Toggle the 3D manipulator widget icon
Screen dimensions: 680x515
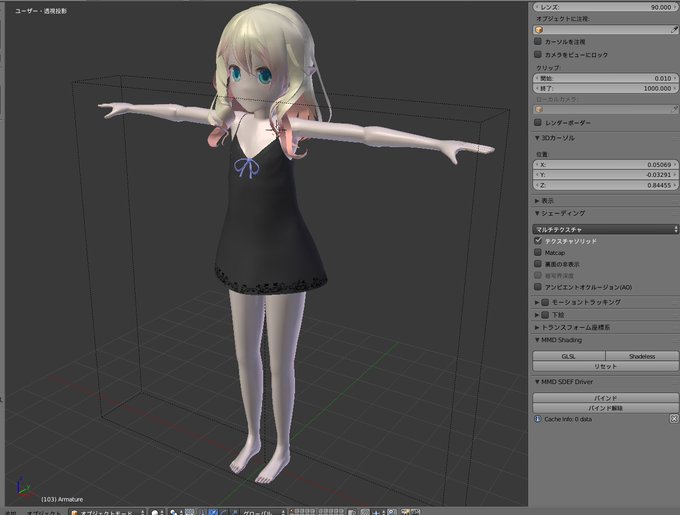coord(204,512)
